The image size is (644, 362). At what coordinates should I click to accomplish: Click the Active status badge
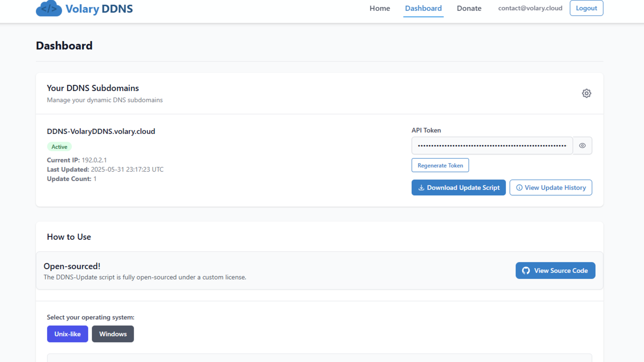click(59, 147)
